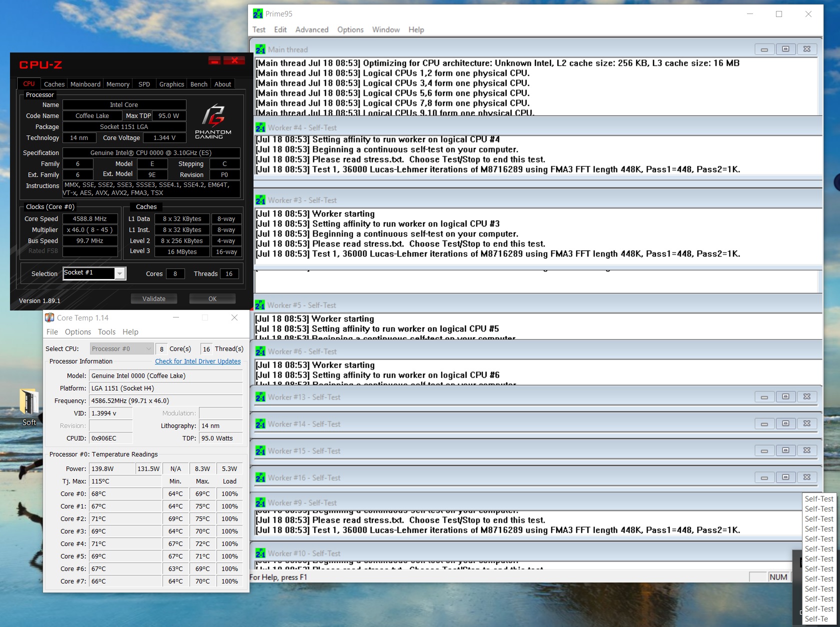The height and width of the screenshot is (627, 840).
Task: Open the Options menu in Prime95
Action: (x=350, y=29)
